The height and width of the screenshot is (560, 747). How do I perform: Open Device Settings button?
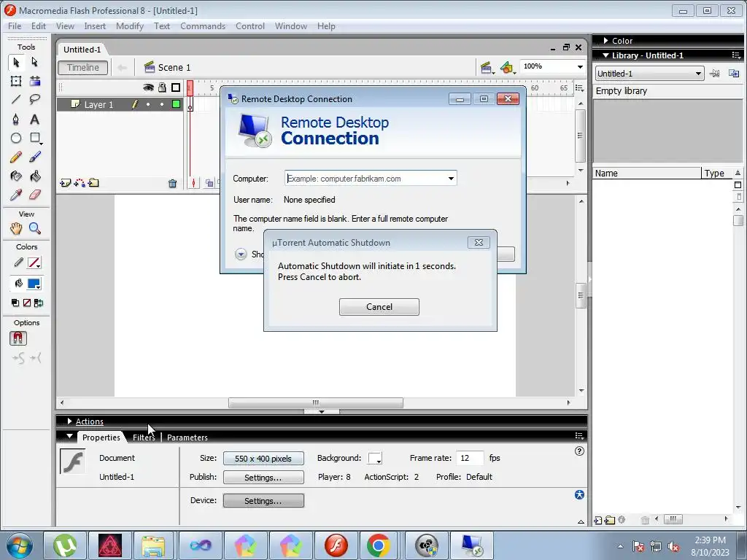(263, 500)
